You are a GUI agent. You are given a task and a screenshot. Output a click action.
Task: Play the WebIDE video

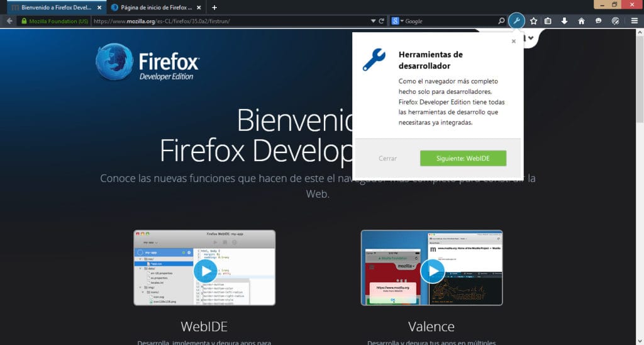pos(205,271)
